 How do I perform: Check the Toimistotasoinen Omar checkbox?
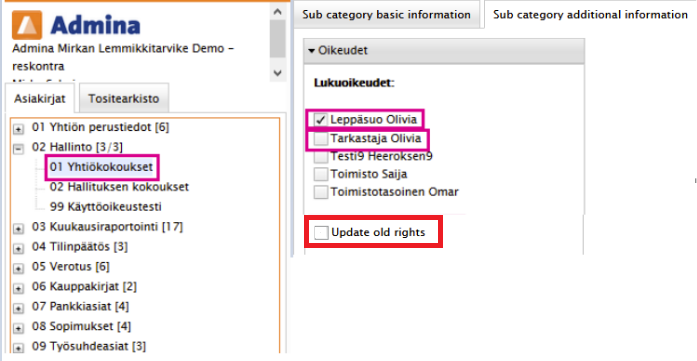point(320,193)
